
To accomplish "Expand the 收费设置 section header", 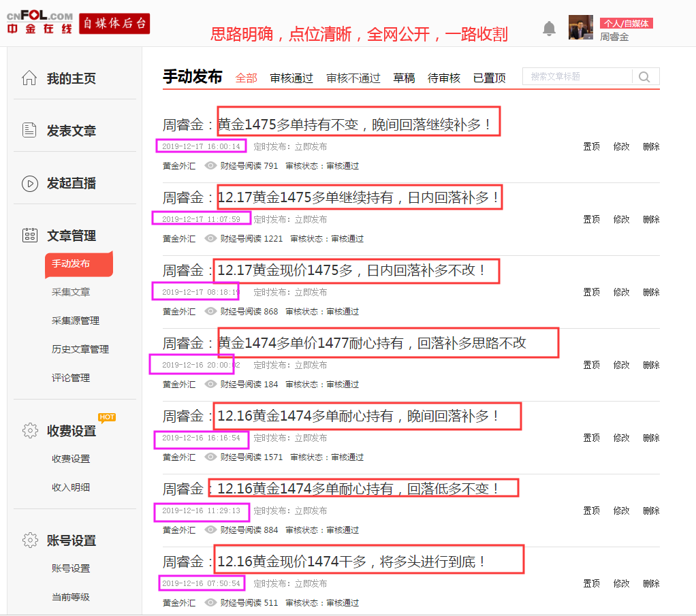I will coord(72,431).
